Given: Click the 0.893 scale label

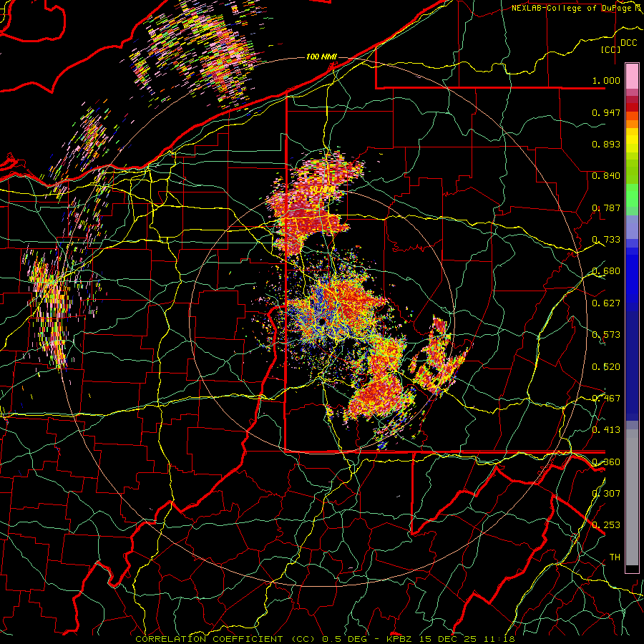Looking at the screenshot, I should [x=606, y=144].
